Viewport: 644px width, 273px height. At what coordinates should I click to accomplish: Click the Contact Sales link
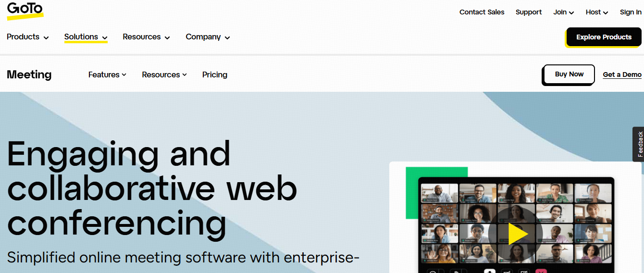point(482,12)
